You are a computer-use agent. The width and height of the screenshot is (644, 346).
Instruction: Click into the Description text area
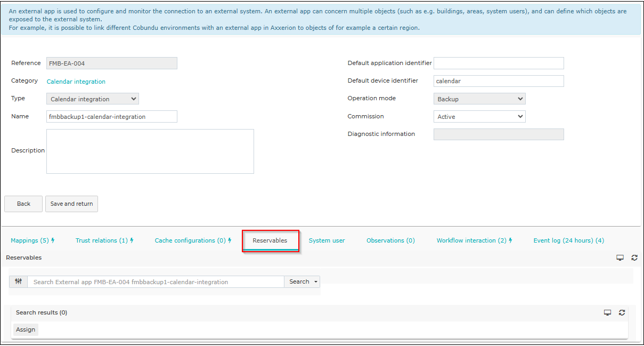click(x=150, y=151)
